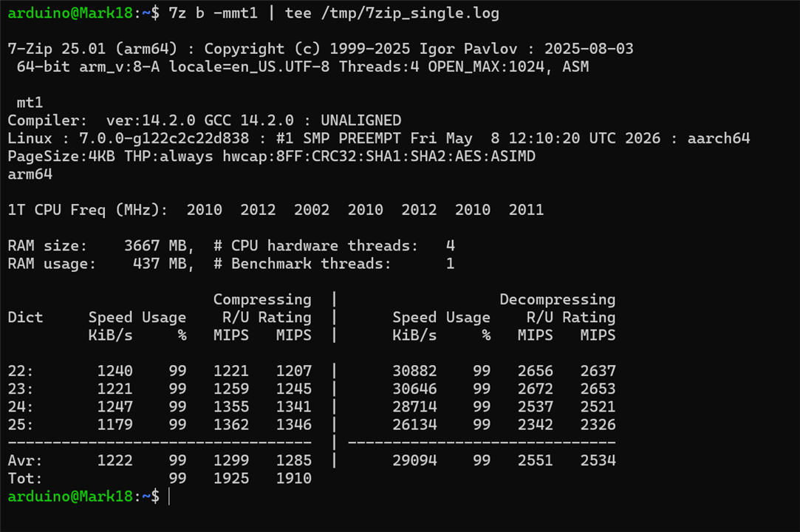The width and height of the screenshot is (800, 532).
Task: Click decompression speed 30882 in row 22
Action: pyautogui.click(x=415, y=371)
